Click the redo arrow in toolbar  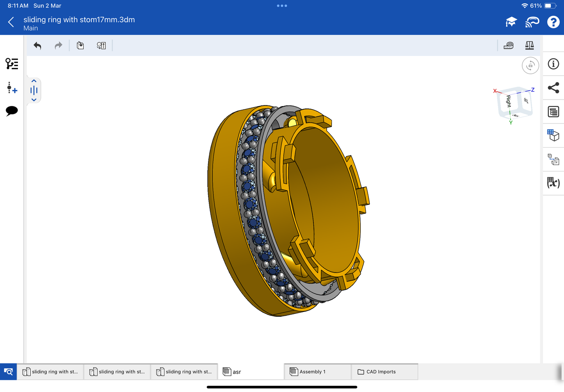[59, 46]
